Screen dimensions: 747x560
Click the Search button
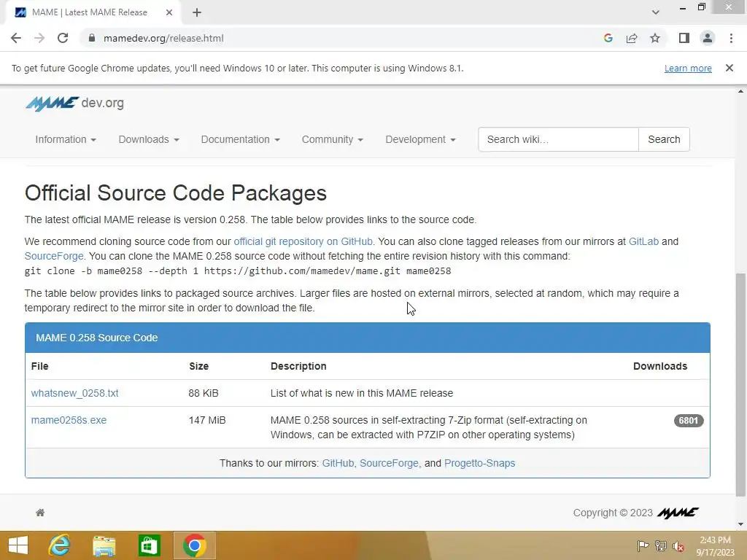pos(664,139)
